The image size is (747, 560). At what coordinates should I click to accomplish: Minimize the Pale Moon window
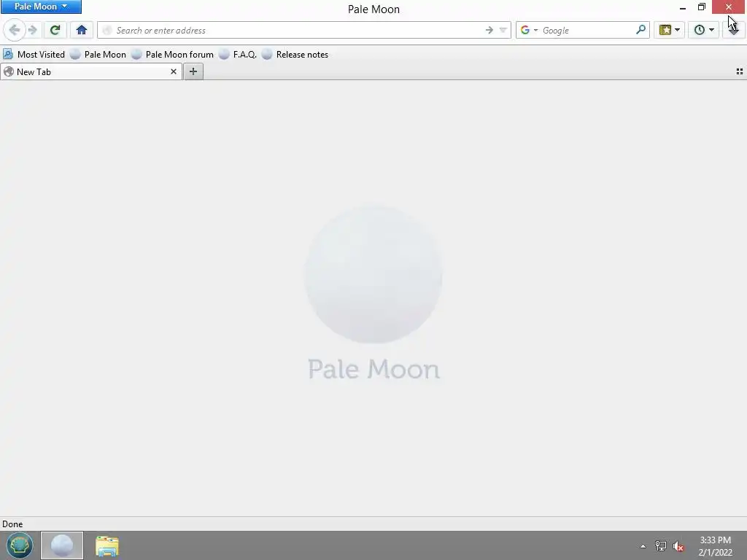pyautogui.click(x=683, y=7)
